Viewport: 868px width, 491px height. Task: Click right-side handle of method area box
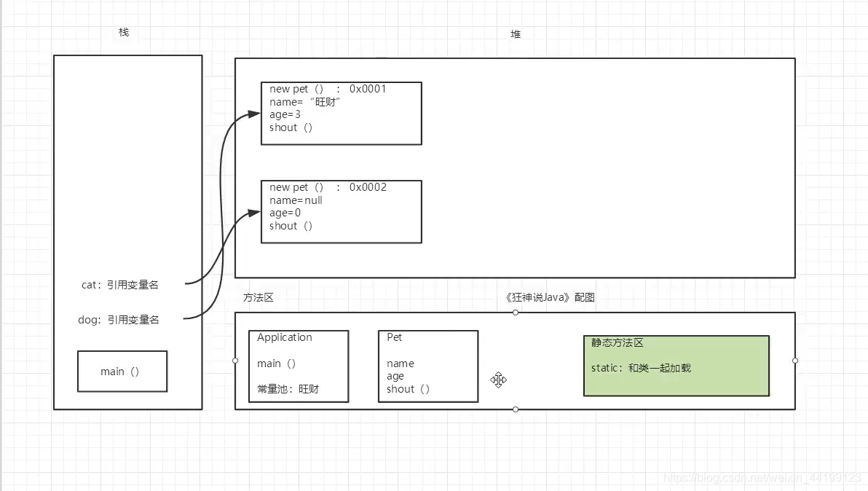click(795, 361)
